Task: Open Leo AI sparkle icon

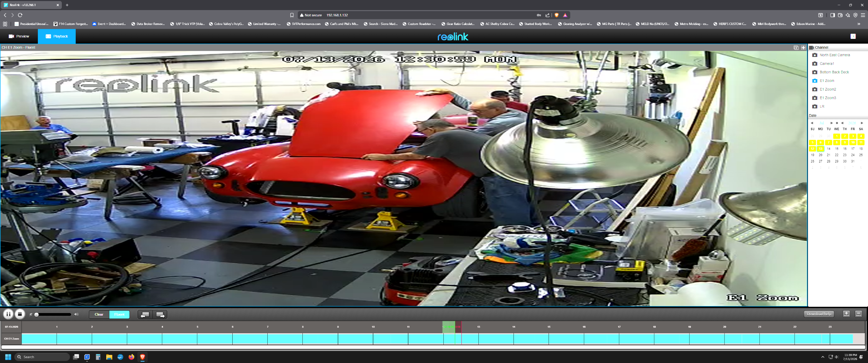Action: 848,15
